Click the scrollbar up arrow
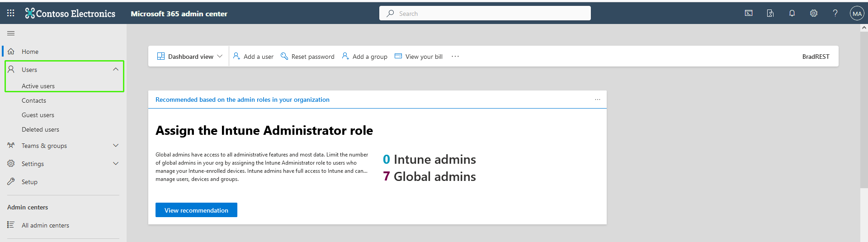The image size is (868, 242). point(864,28)
